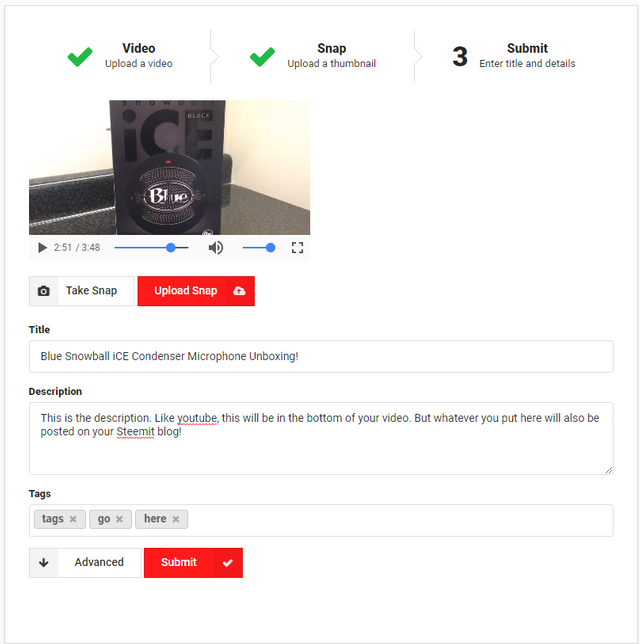Remove the "go" tag
This screenshot has width=640, height=644.
[120, 519]
